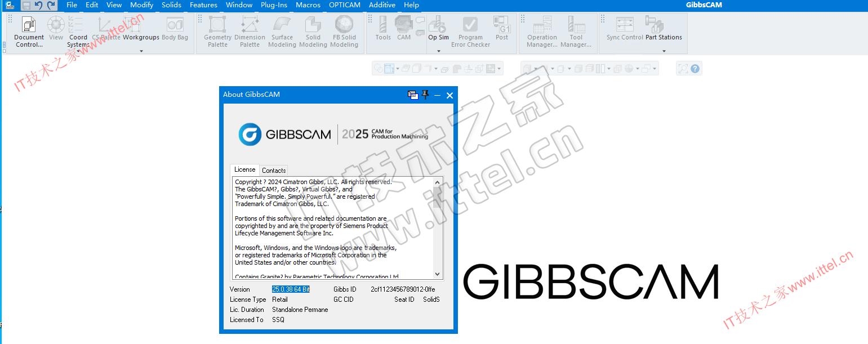Click the Gibbs ID value 2cf1123456789012-0ffe
This screenshot has width=868, height=344.
point(403,289)
